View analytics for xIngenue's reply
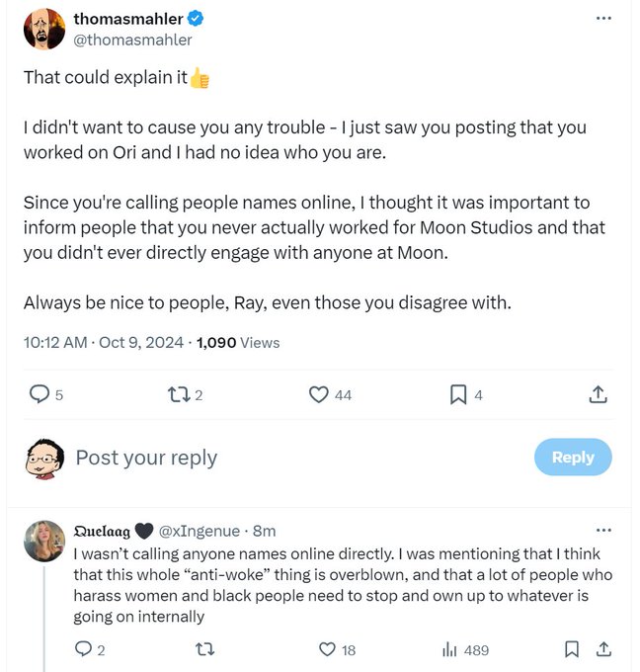Image resolution: width=640 pixels, height=672 pixels. pyautogui.click(x=449, y=649)
